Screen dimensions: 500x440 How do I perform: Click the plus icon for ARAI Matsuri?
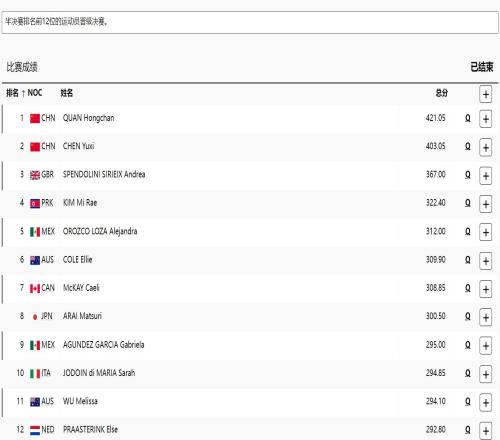click(x=486, y=317)
